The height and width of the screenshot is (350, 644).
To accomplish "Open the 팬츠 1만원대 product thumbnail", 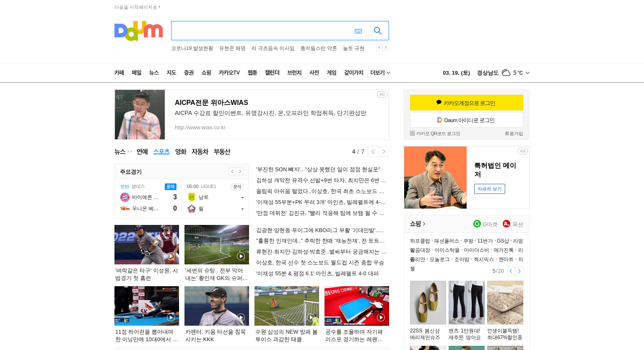I will [x=467, y=303].
